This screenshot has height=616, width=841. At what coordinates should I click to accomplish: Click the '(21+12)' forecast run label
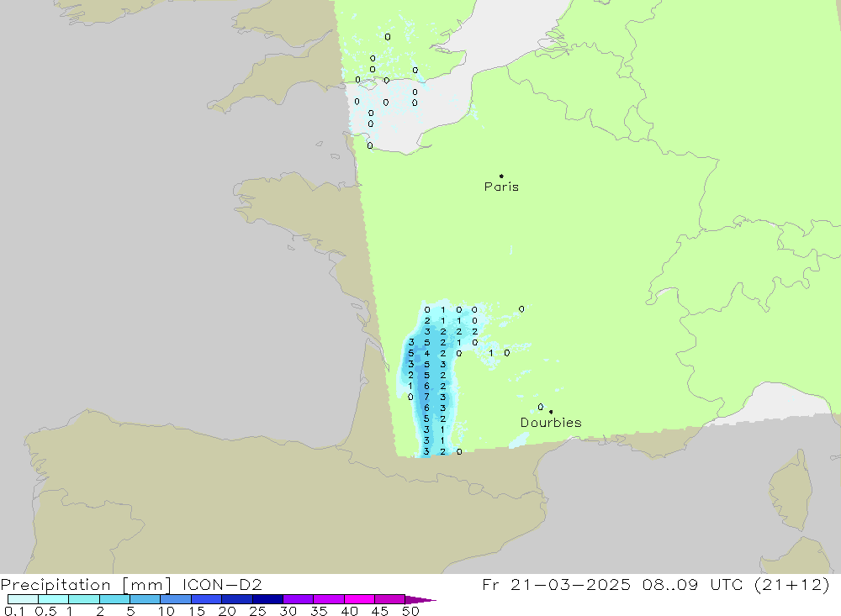791,584
